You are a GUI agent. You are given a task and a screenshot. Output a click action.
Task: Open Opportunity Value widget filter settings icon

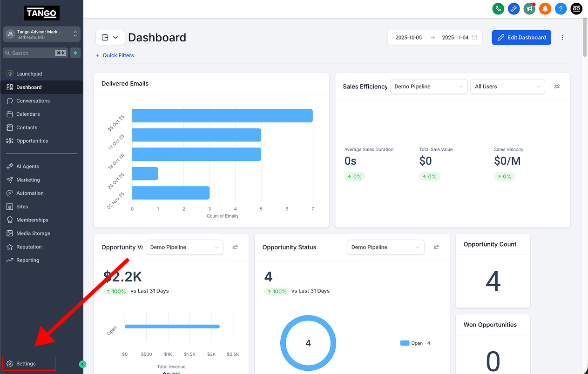235,247
